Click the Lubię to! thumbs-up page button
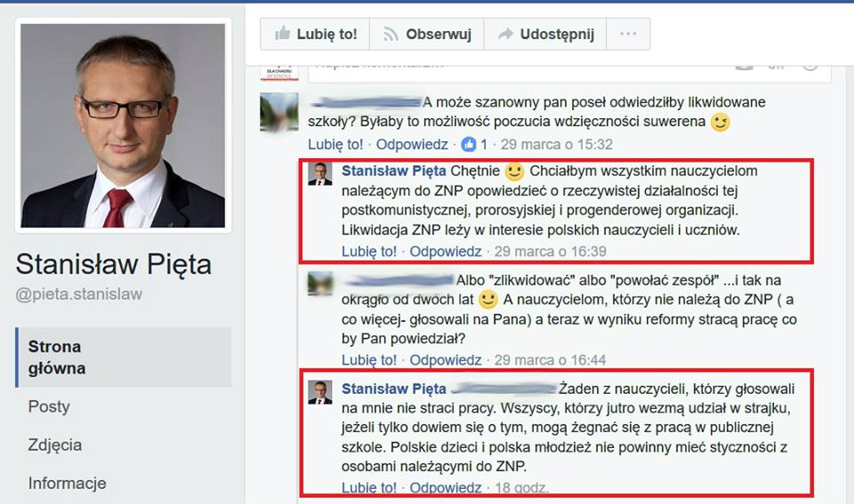Screen dimensions: 854x504 pos(315,34)
